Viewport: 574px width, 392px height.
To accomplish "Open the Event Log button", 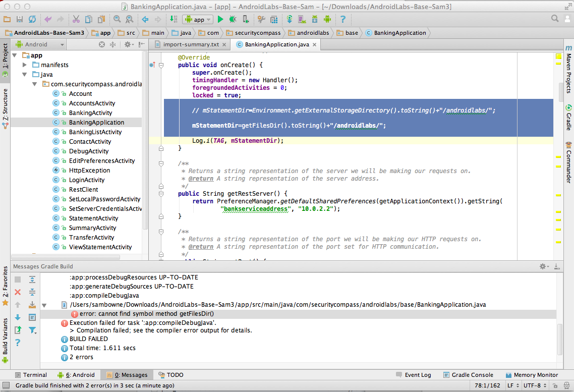I will click(x=413, y=375).
